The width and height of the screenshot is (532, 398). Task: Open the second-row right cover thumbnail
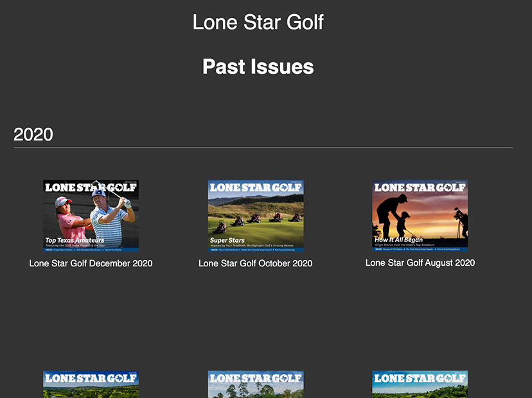point(420,385)
